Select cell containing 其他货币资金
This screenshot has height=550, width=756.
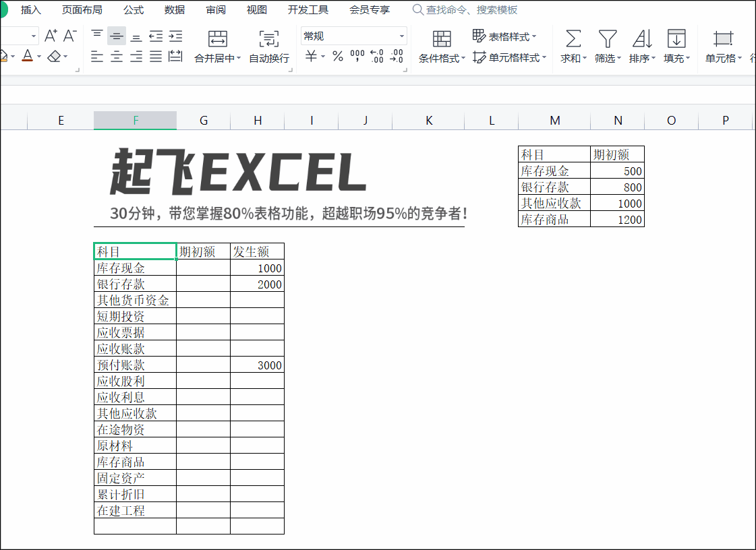[x=135, y=300]
